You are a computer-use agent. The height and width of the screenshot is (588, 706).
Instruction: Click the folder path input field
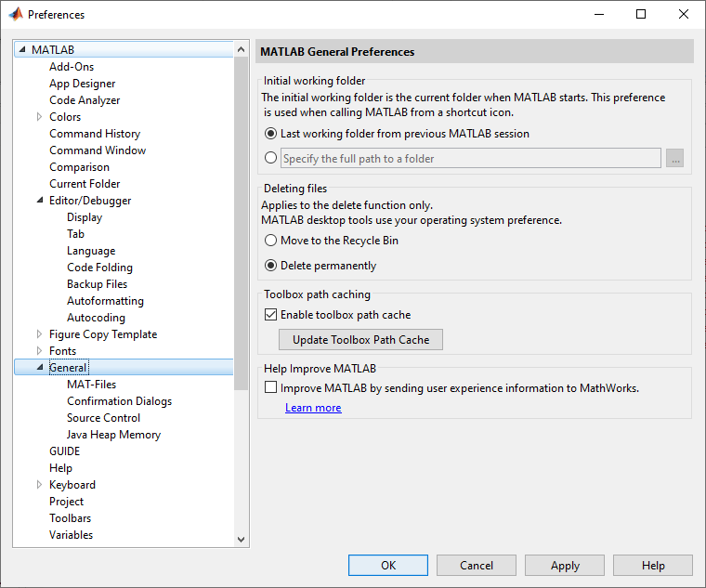pos(471,159)
